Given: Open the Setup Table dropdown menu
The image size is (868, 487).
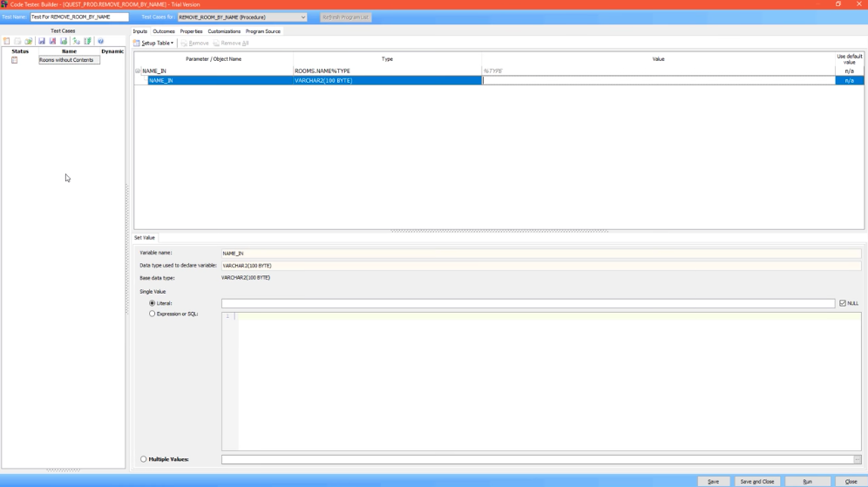Looking at the screenshot, I should click(154, 43).
